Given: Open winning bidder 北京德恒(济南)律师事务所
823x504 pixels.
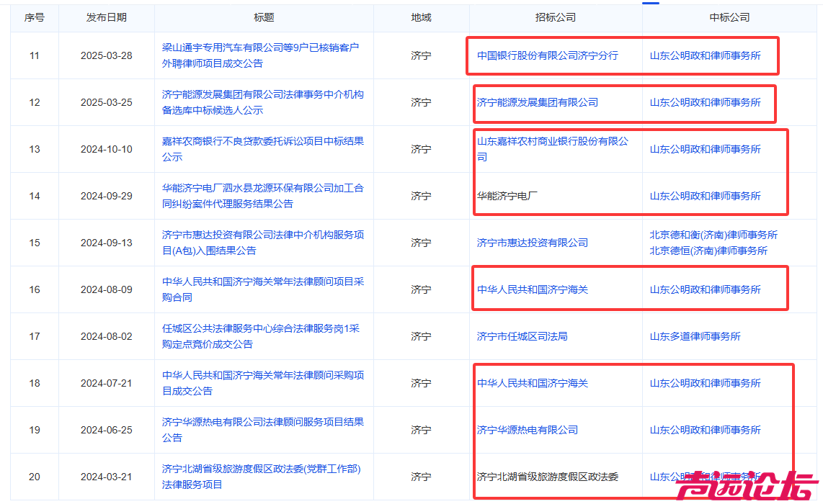Looking at the screenshot, I should click(708, 251).
